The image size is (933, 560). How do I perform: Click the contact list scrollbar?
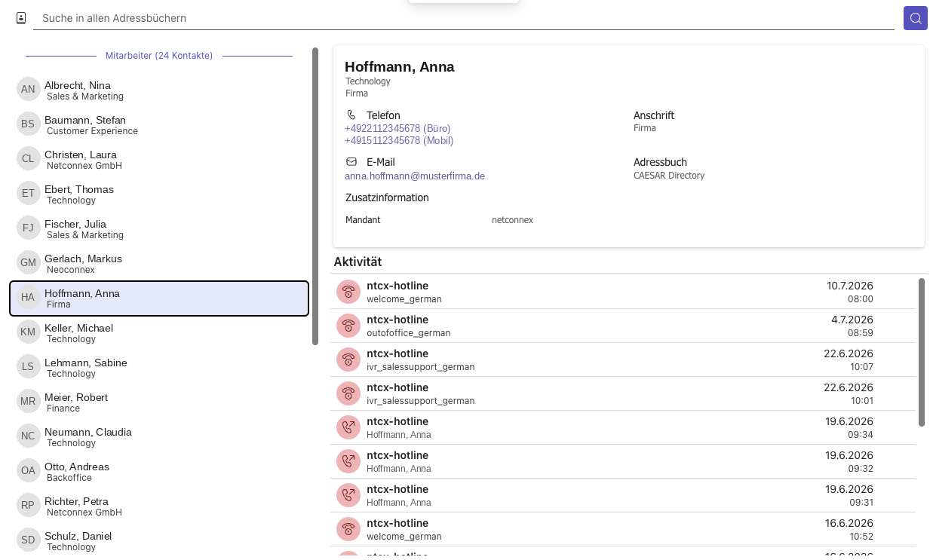315,196
